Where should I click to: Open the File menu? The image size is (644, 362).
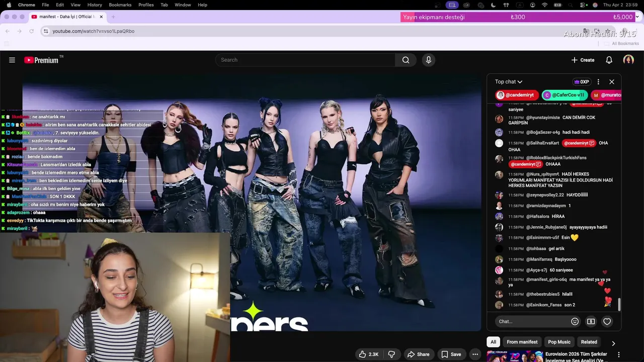45,5
